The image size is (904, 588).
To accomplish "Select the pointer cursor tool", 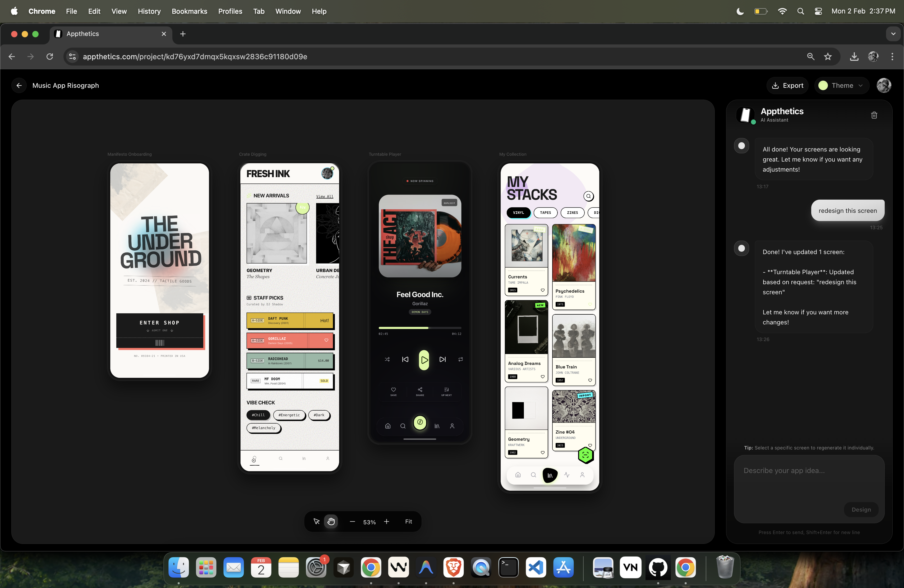I will (x=316, y=522).
